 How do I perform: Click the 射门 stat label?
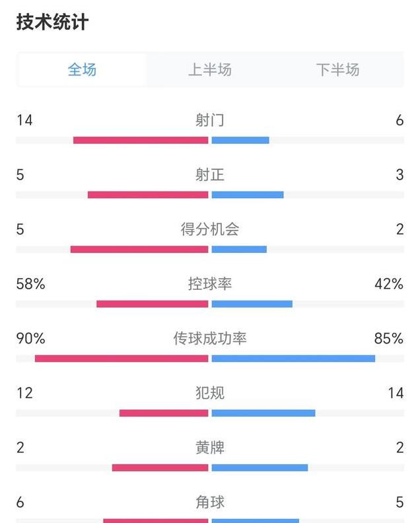tap(210, 120)
